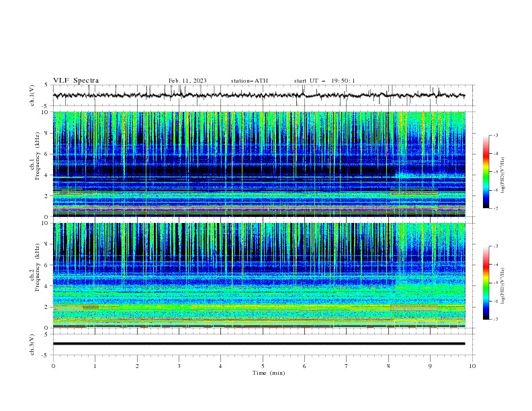This screenshot has height=411, width=532.
Task: Select the date text "Feb. 11, 2023"
Action: pos(187,81)
